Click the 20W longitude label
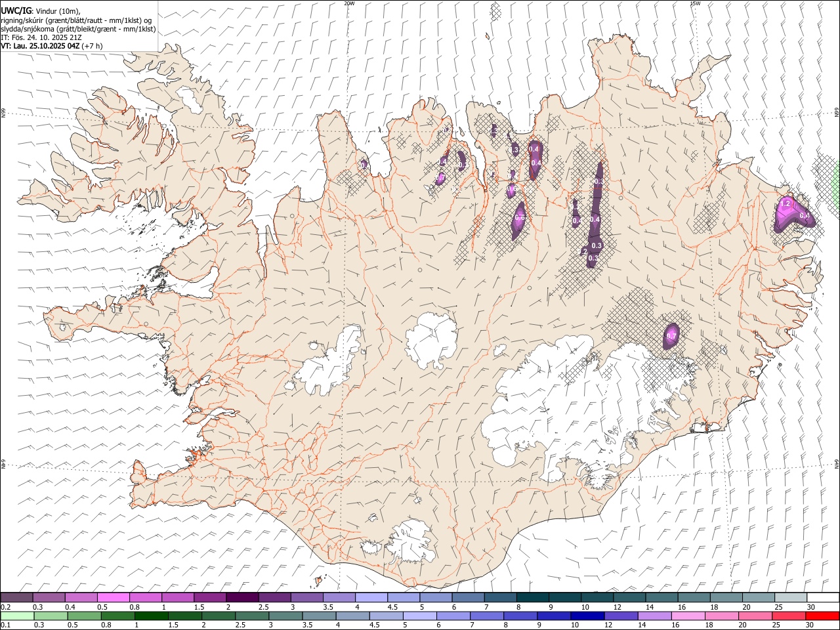 349,3
